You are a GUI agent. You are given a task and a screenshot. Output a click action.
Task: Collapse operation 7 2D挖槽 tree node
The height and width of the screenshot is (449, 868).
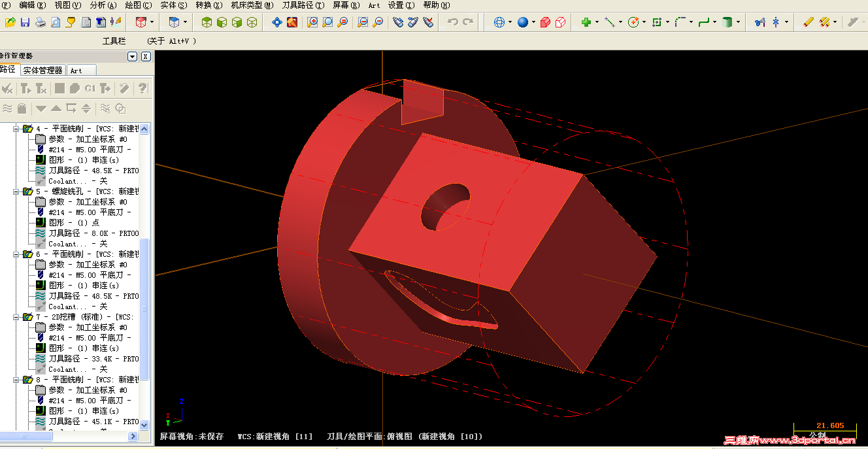(x=17, y=317)
